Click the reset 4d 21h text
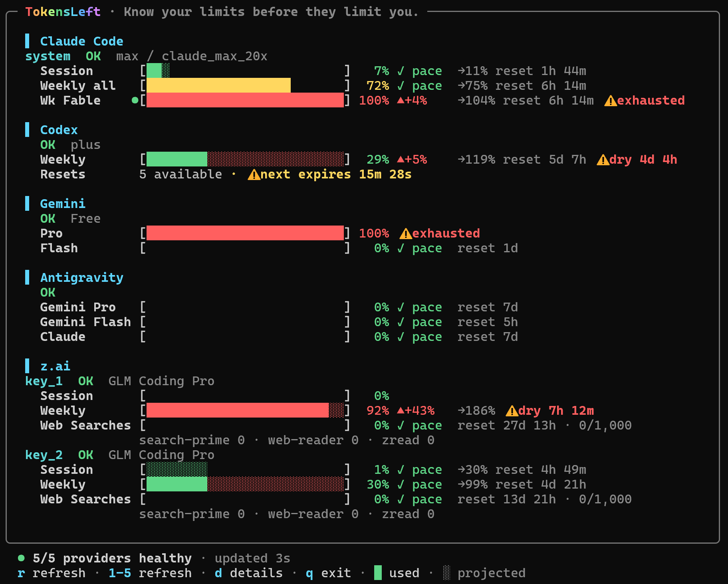Viewport: 728px width, 584px height. click(x=541, y=485)
